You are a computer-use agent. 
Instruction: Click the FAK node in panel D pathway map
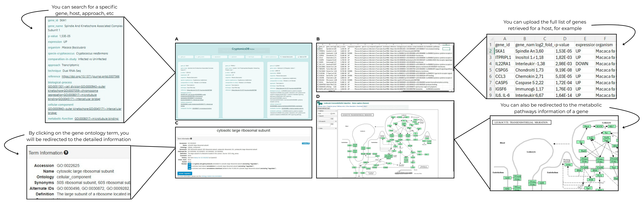406,158
